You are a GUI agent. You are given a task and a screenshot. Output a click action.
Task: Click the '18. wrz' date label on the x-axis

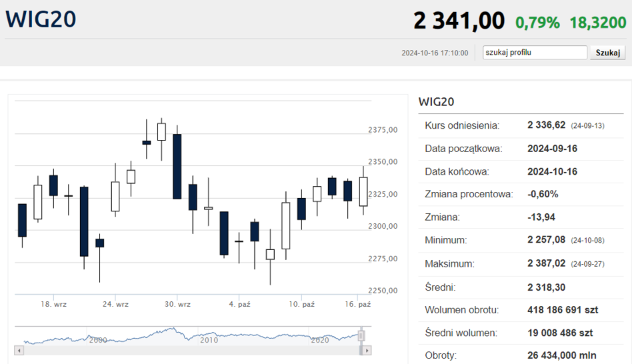(53, 305)
